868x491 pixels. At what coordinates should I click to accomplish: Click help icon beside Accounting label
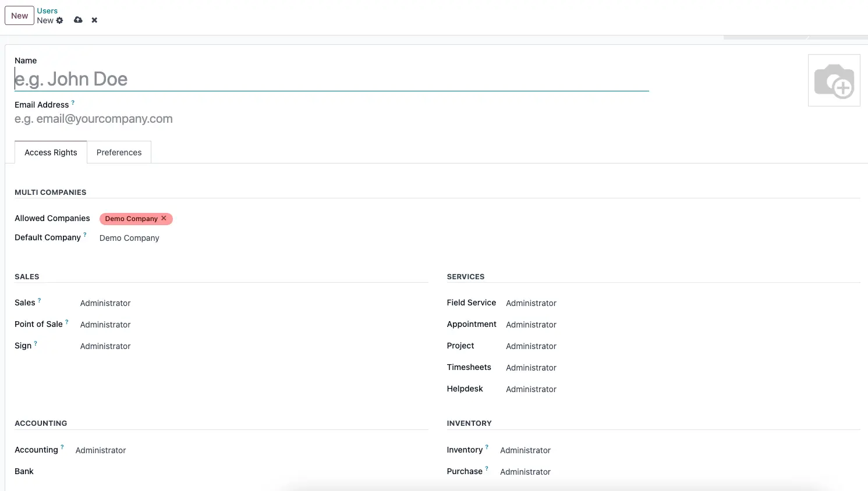coord(62,447)
